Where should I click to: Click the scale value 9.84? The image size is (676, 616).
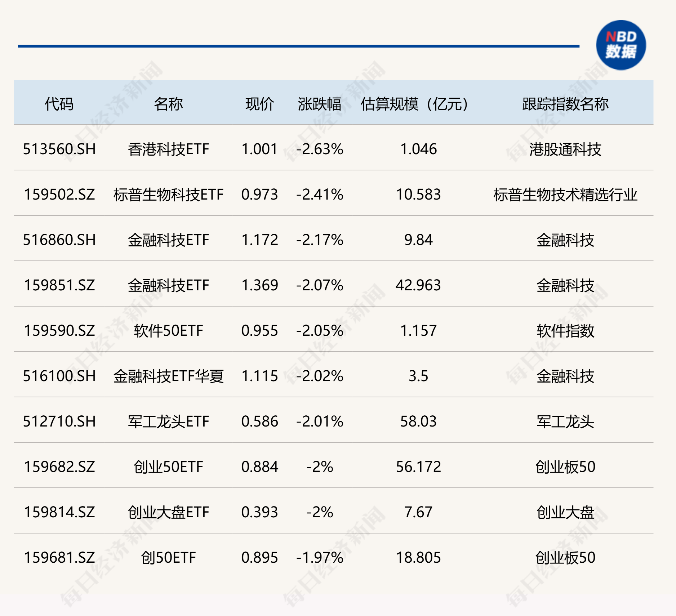click(418, 240)
